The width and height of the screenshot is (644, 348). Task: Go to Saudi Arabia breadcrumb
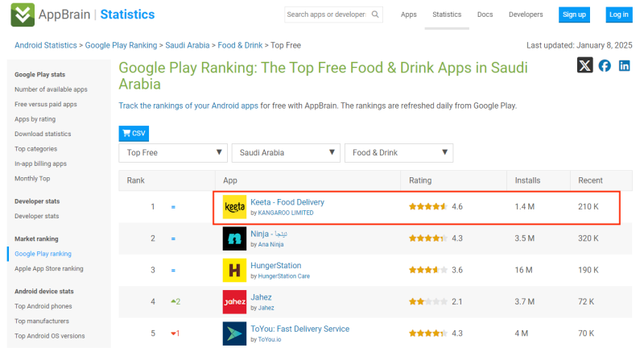coord(188,45)
